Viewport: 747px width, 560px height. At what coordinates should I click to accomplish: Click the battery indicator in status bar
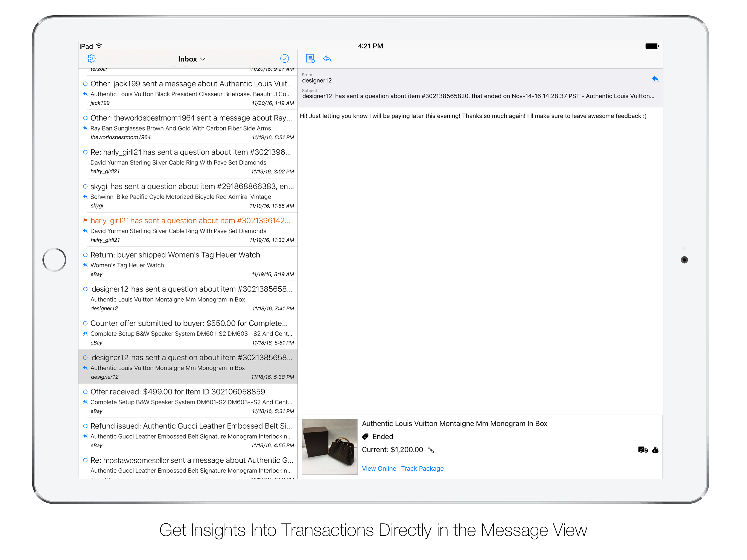click(652, 46)
